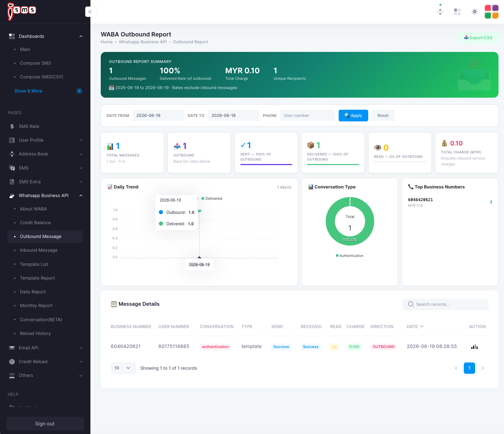
Task: Go to next page arrow in pagination
Action: coord(483,368)
